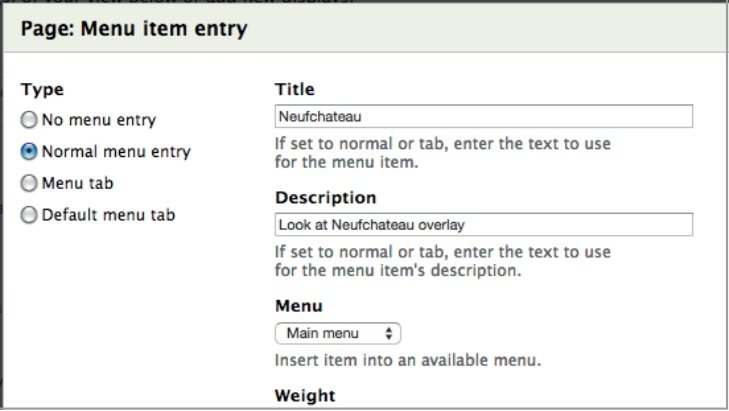Click the 'No menu entry' label text
This screenshot has width=729, height=411.
click(99, 121)
